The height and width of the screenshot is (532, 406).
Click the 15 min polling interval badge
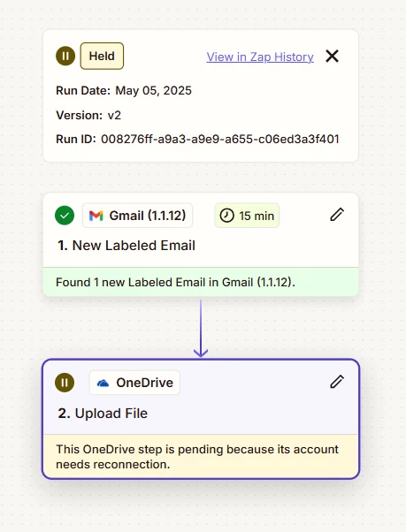coord(247,216)
